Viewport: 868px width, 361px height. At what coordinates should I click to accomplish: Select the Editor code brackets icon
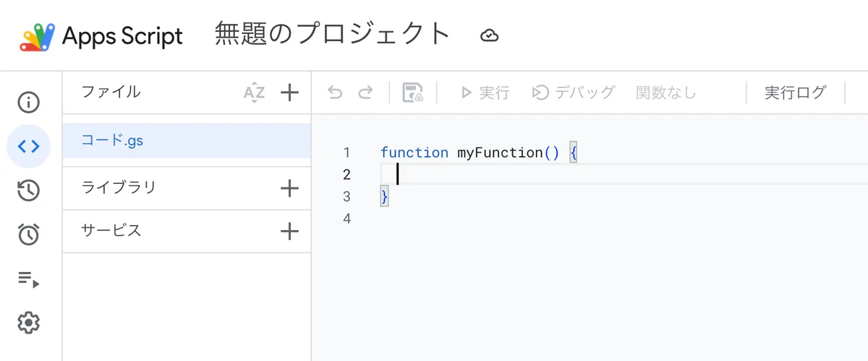click(x=28, y=146)
